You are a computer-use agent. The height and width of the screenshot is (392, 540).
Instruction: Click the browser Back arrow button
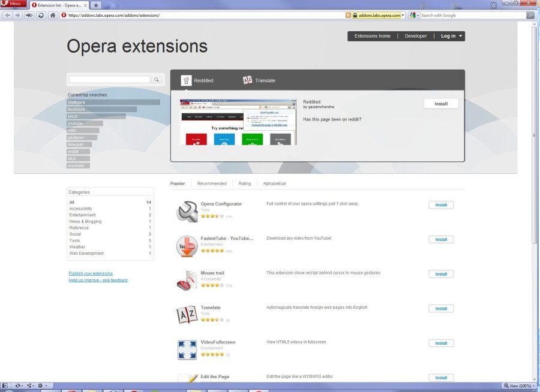[x=7, y=15]
